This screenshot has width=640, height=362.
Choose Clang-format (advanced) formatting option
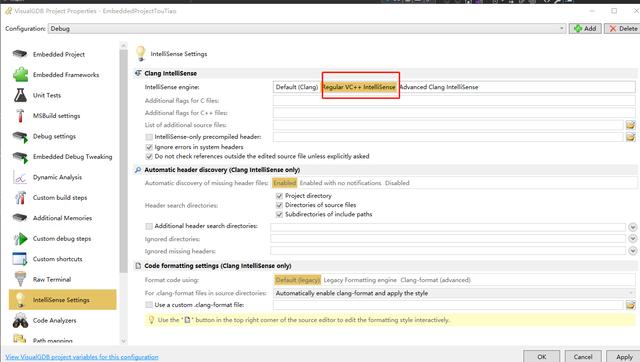(436, 280)
